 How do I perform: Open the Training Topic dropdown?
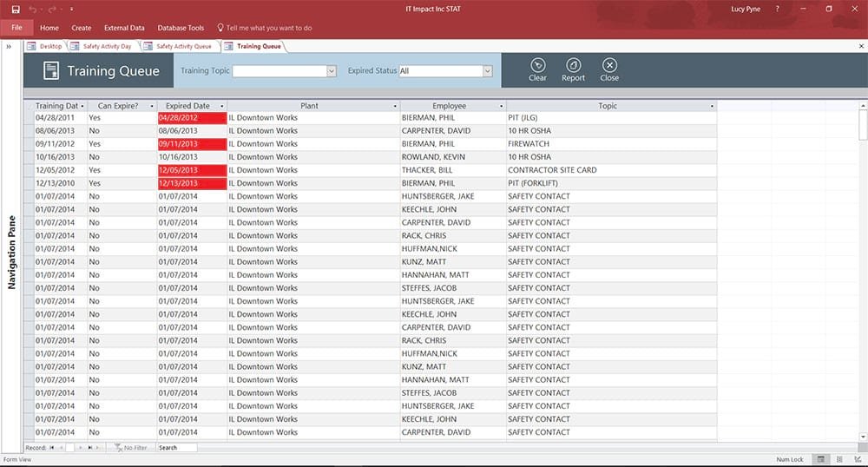click(331, 71)
